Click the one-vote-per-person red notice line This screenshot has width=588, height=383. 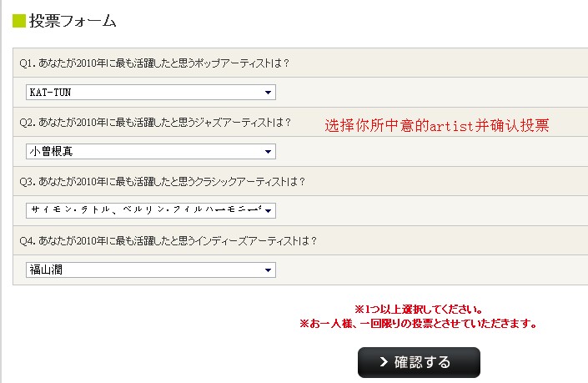[419, 324]
